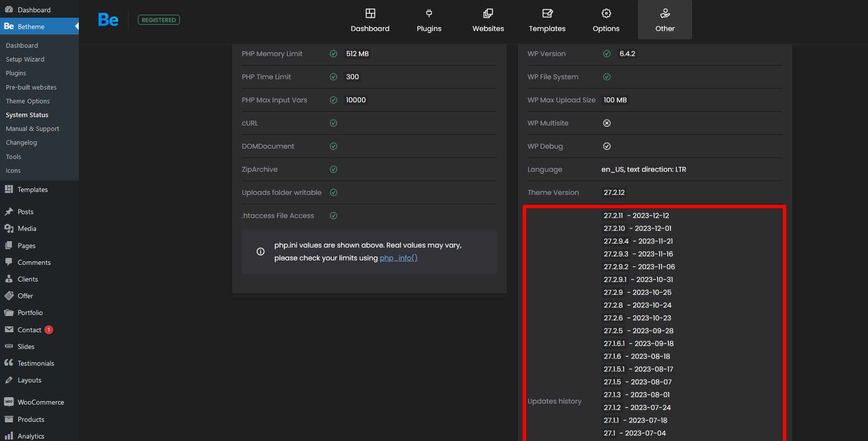
Task: Click the WP Max Upload Size value 100 MB
Action: pyautogui.click(x=615, y=100)
